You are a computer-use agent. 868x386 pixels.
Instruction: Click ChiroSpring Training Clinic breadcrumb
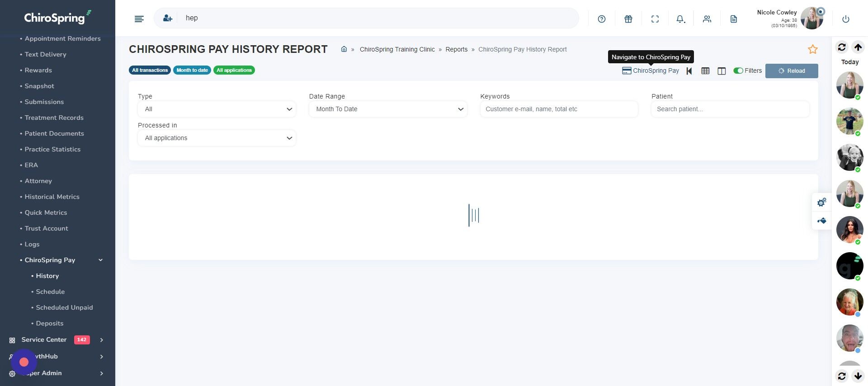pyautogui.click(x=397, y=49)
